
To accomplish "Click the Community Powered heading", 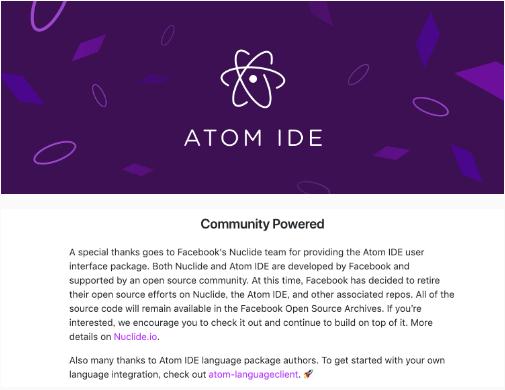I will (262, 224).
